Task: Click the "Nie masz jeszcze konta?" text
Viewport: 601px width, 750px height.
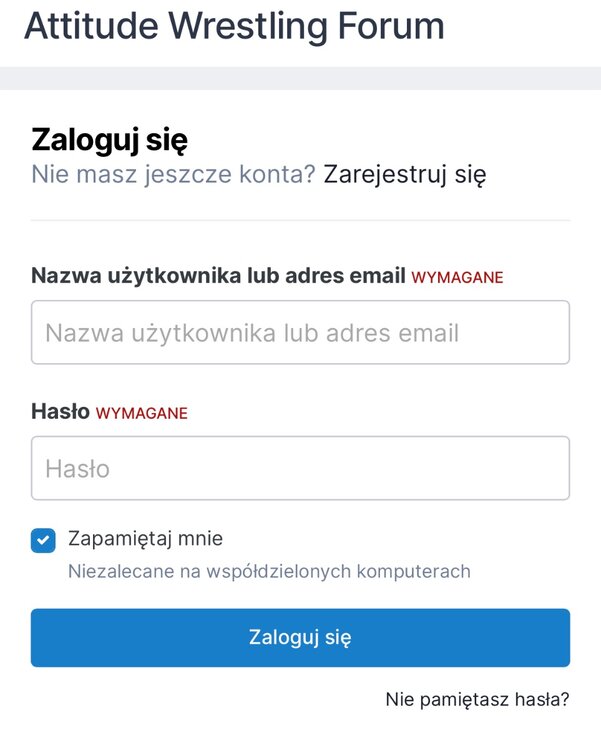Action: coord(173,175)
